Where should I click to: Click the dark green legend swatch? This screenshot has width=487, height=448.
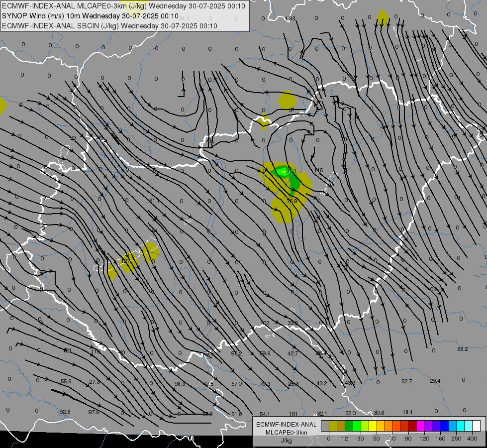[349, 426]
